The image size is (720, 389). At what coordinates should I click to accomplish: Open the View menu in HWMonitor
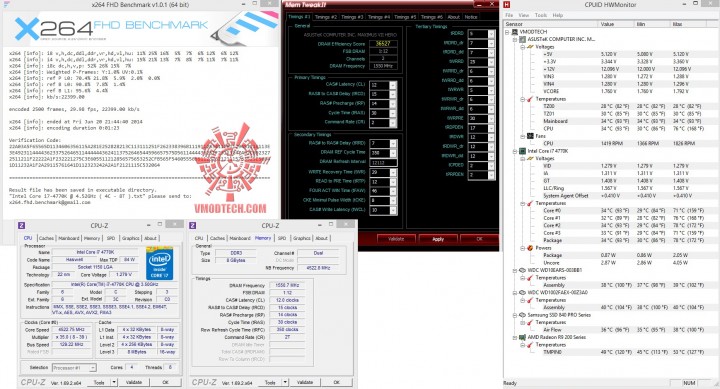[x=523, y=15]
